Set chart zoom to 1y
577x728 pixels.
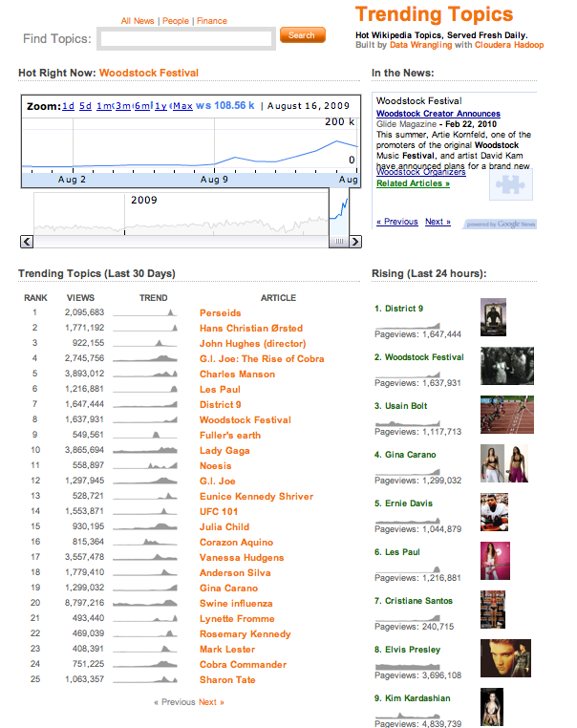coord(160,106)
